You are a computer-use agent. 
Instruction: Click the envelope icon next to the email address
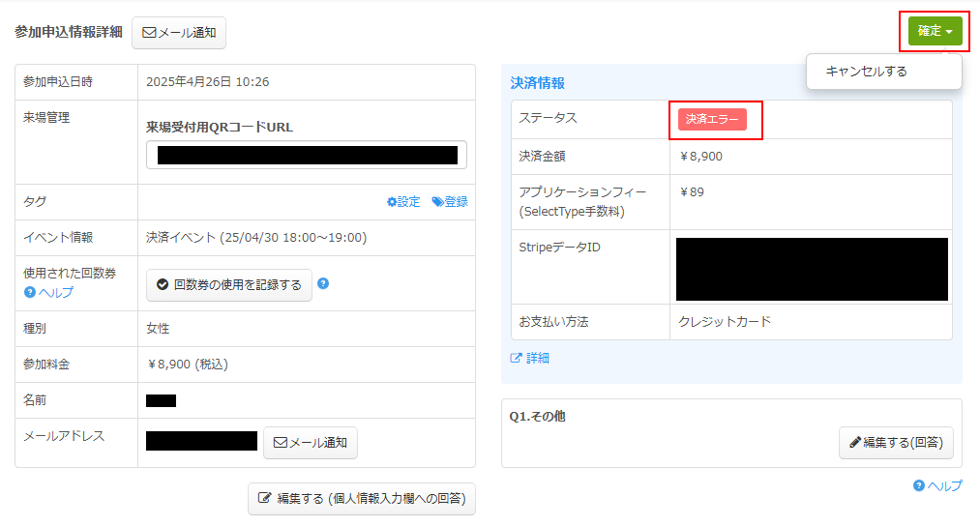coord(280,443)
